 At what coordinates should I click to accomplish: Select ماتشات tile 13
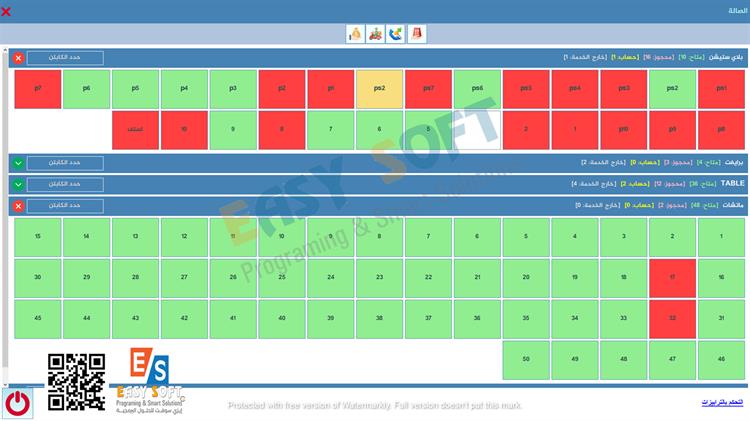[135, 237]
